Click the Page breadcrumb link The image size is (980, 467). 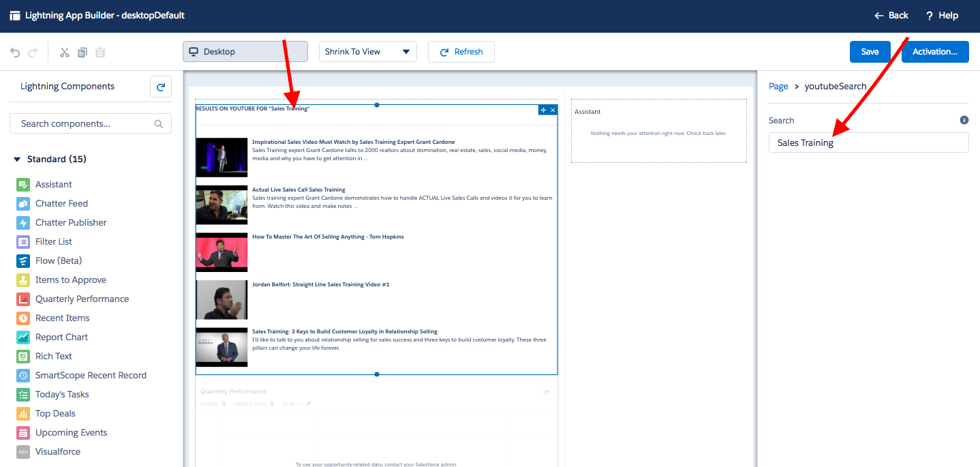pyautogui.click(x=778, y=87)
